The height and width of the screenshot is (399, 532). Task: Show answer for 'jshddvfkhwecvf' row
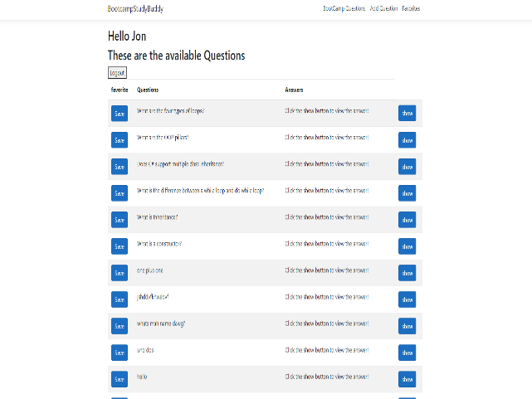coord(408,299)
